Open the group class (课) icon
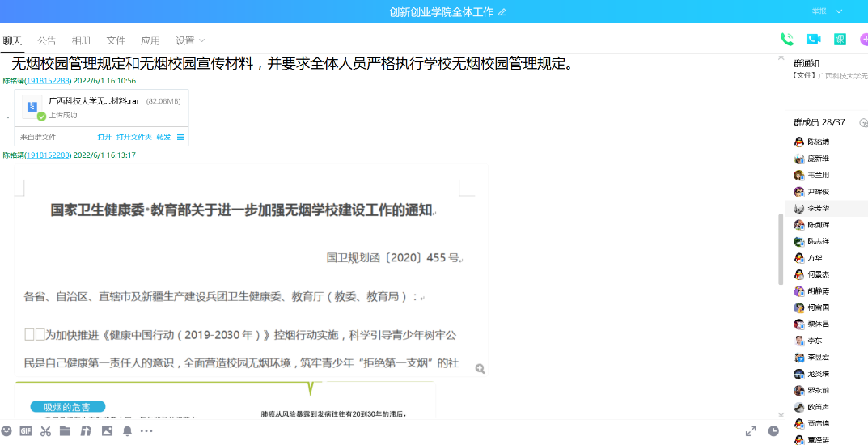The height and width of the screenshot is (445, 868). coord(840,39)
